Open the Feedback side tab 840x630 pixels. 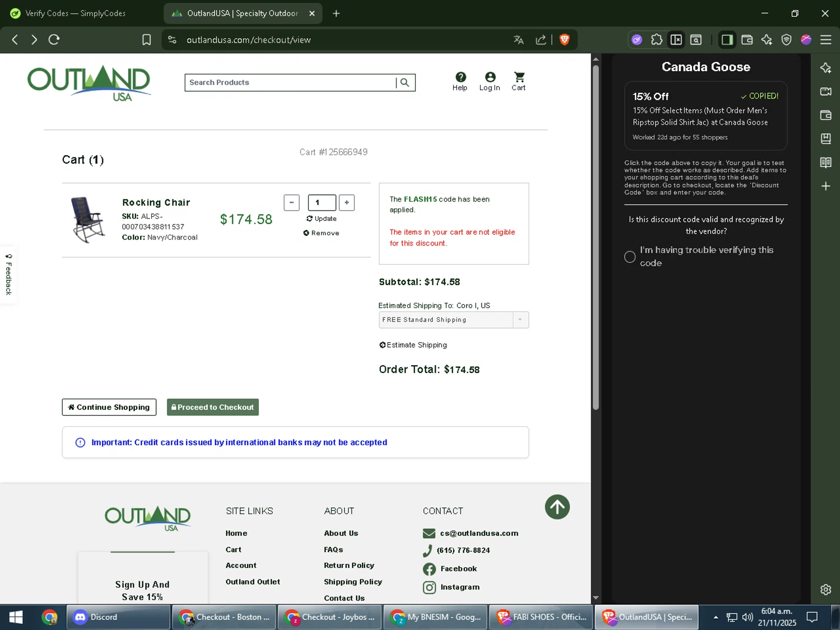[8, 274]
